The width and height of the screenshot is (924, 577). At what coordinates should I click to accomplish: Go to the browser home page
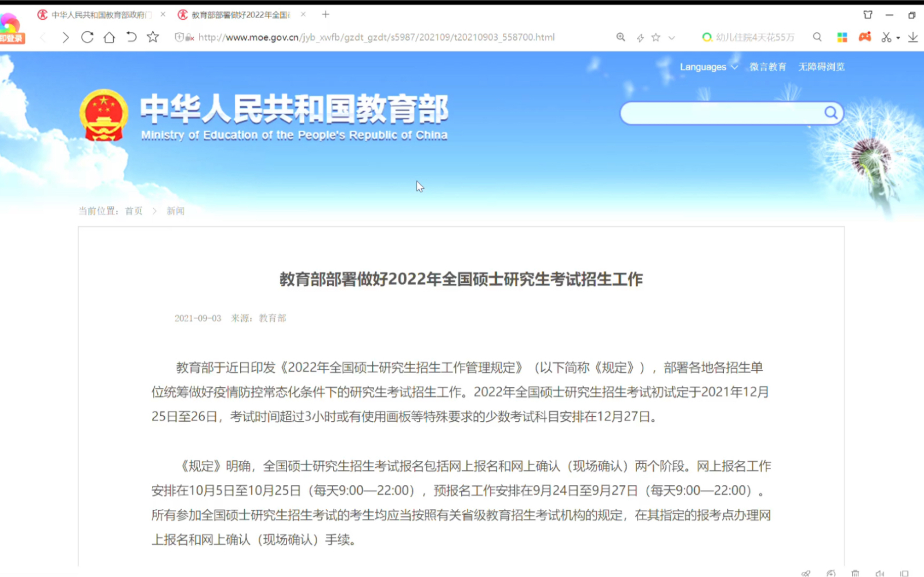pyautogui.click(x=109, y=37)
